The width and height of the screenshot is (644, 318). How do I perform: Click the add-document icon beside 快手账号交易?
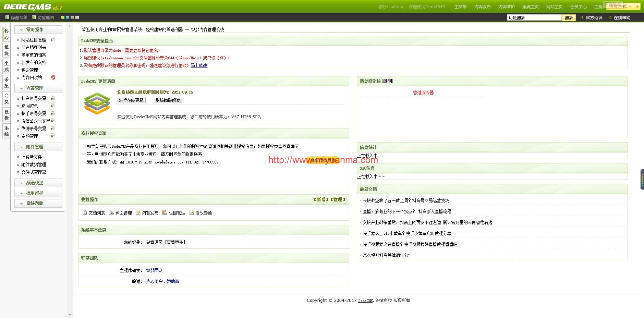click(53, 113)
